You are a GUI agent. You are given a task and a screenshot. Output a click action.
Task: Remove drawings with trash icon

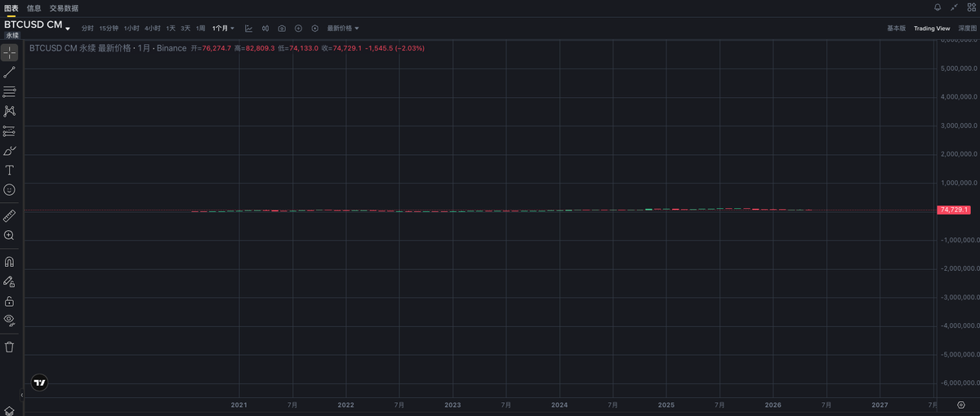click(x=9, y=347)
